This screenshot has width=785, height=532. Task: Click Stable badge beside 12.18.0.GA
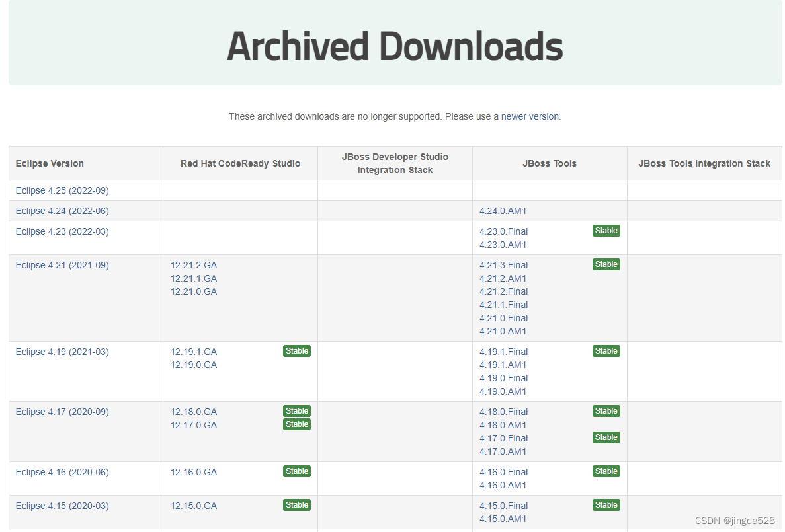[x=297, y=411]
